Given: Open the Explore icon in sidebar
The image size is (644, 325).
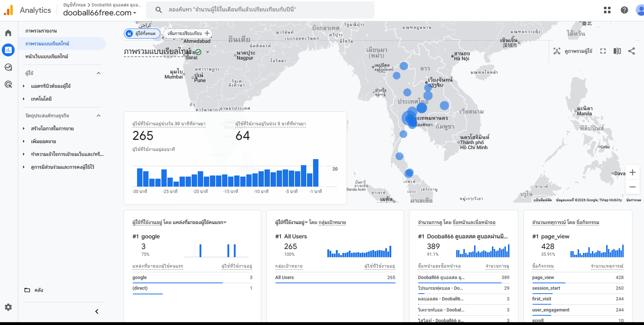Looking at the screenshot, I should (x=8, y=67).
